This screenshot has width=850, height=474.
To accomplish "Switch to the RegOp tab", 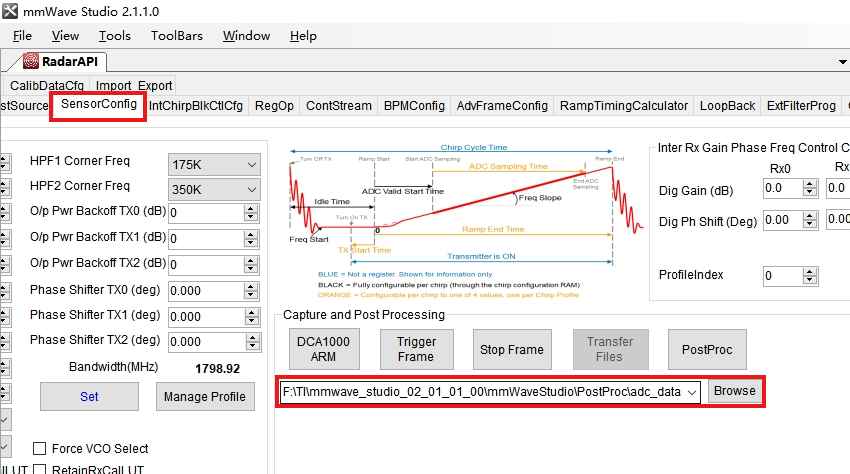I will [x=274, y=106].
